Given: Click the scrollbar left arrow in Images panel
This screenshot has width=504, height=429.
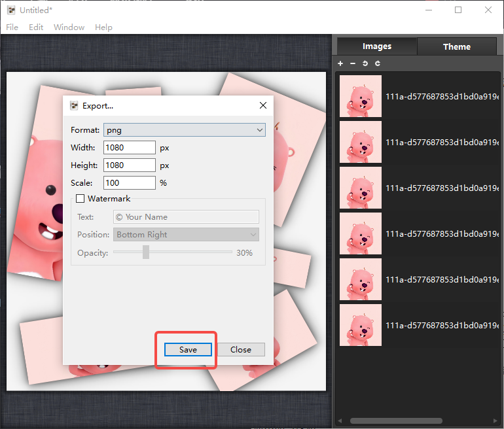Looking at the screenshot, I should (340, 420).
